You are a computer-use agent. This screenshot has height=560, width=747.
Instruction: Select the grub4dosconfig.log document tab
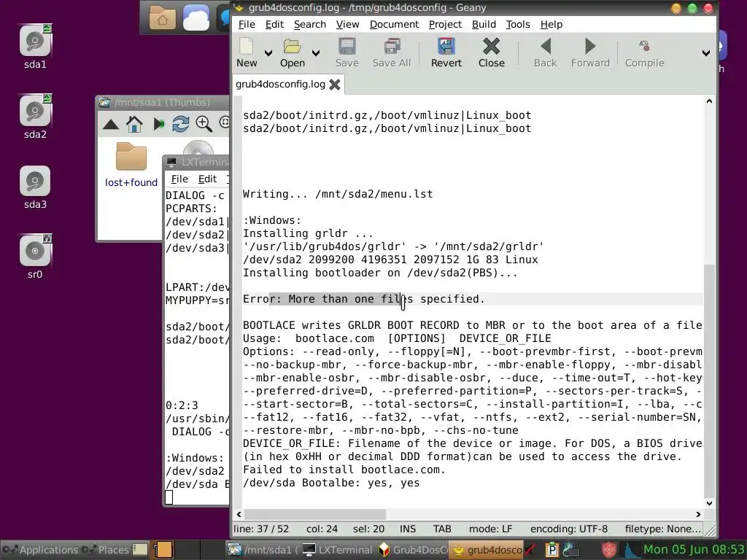click(x=280, y=85)
